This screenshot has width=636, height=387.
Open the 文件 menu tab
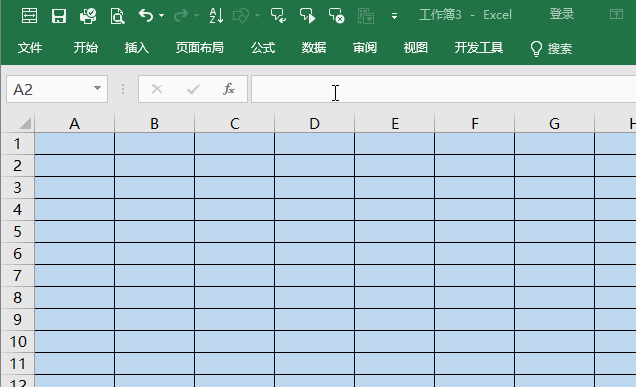[x=30, y=48]
